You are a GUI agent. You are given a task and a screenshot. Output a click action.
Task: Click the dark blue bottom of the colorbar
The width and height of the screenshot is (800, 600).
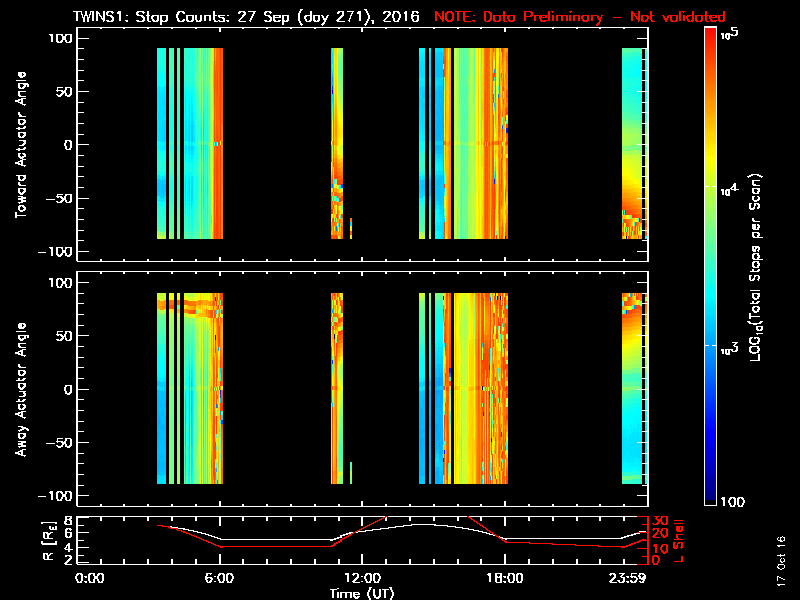coord(710,500)
